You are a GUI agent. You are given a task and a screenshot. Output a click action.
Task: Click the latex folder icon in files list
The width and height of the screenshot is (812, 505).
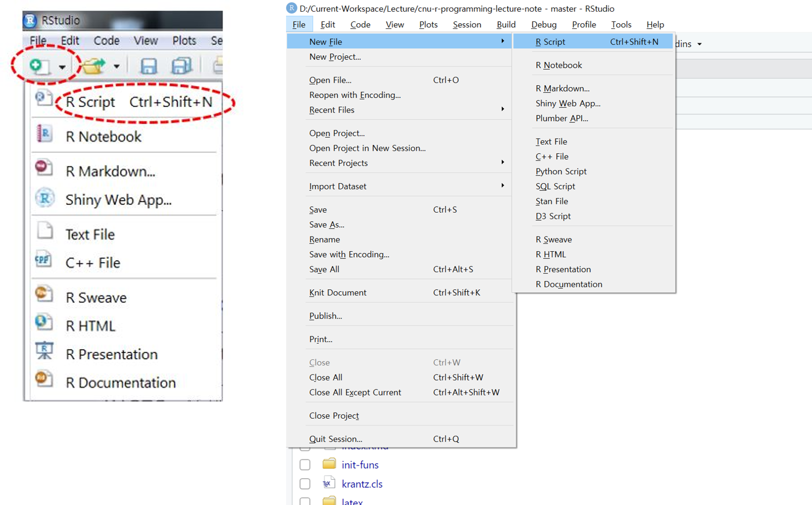(x=329, y=500)
